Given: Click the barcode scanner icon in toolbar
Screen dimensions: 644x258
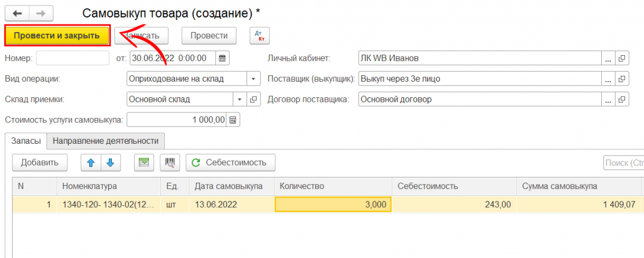Looking at the screenshot, I should tap(169, 163).
